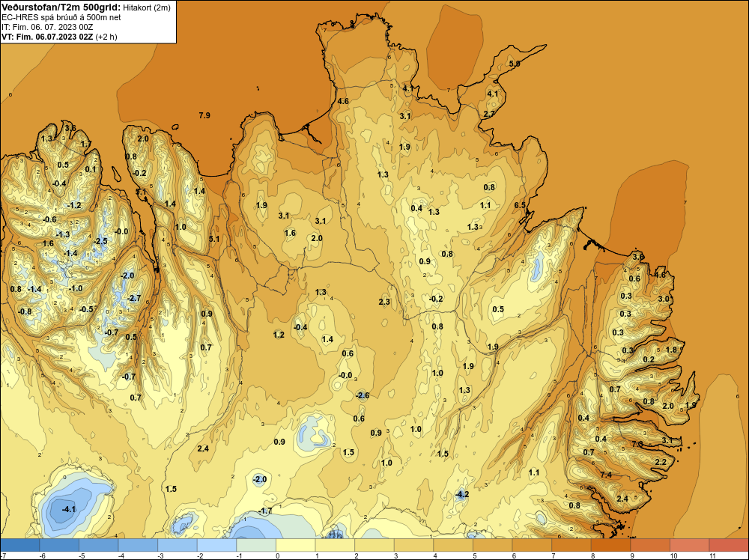Click the -4.2 temperature value
This screenshot has width=749, height=560.
point(461,494)
